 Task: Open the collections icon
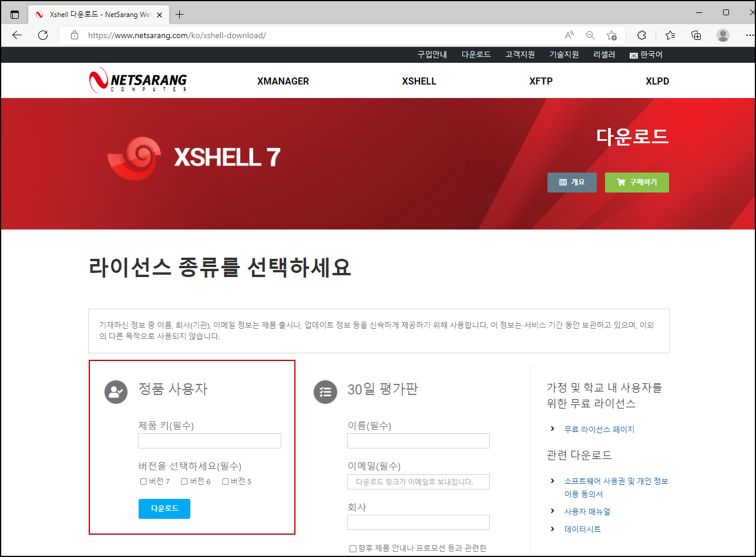[696, 35]
